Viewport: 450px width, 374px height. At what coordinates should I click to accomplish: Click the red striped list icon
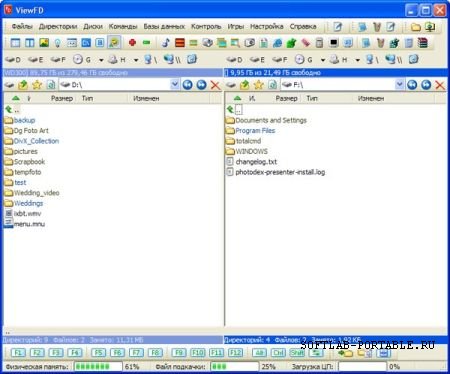(180, 43)
